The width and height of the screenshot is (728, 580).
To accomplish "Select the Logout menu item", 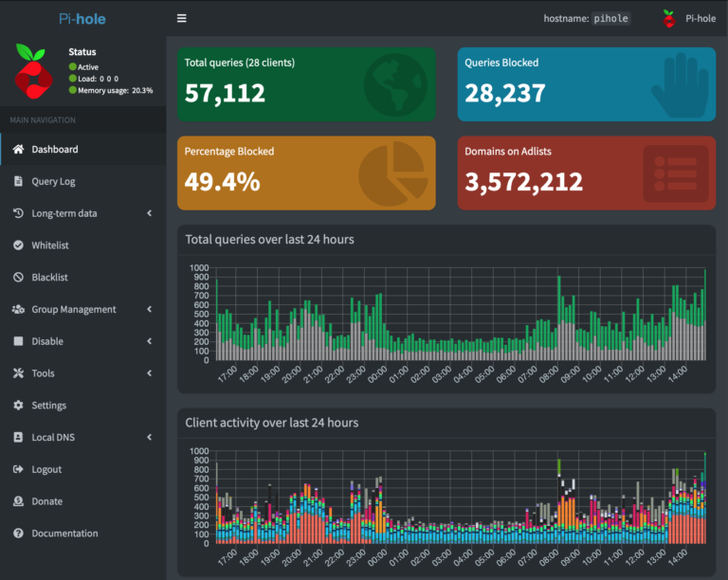I will pyautogui.click(x=83, y=469).
